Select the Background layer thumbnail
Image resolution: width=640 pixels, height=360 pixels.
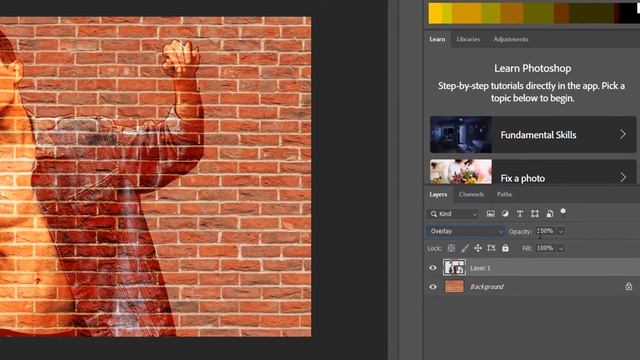(x=454, y=287)
